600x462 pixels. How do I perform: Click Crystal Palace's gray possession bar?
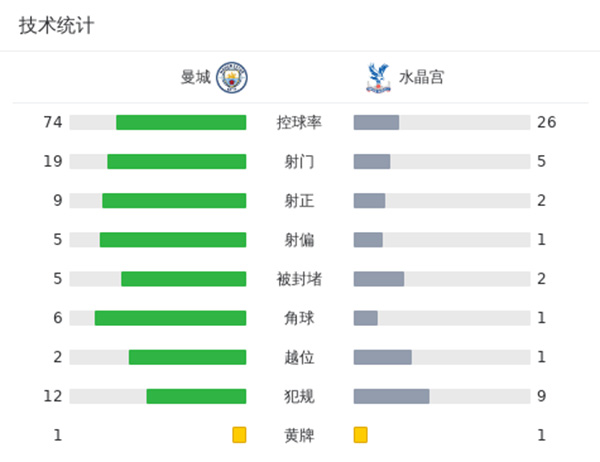pyautogui.click(x=376, y=123)
